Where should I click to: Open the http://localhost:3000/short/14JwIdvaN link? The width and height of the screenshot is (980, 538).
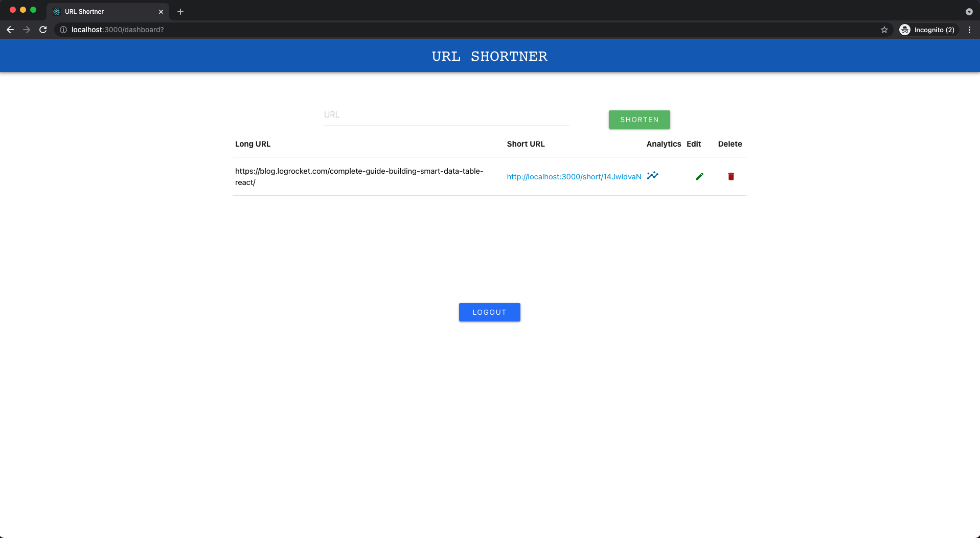[x=574, y=176]
